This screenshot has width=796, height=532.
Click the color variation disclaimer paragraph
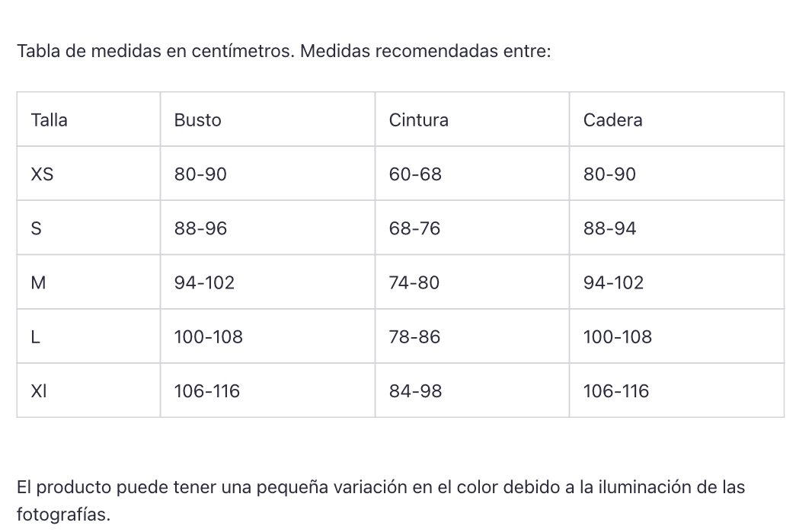(x=381, y=487)
